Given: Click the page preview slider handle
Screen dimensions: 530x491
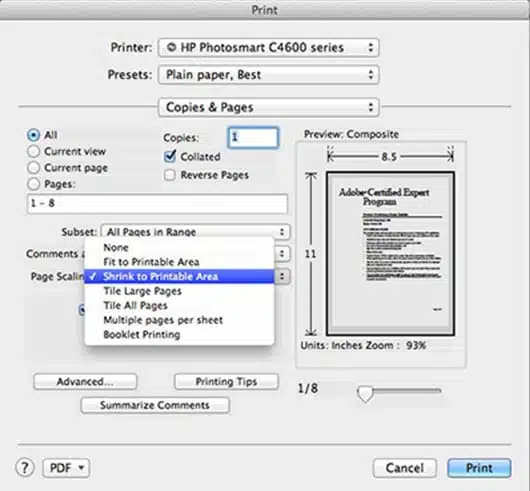Looking at the screenshot, I should click(365, 393).
